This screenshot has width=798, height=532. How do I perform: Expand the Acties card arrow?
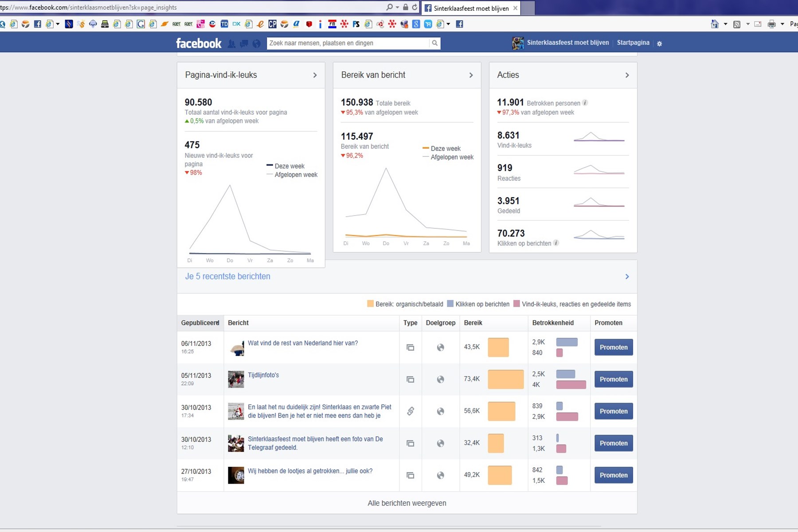tap(627, 75)
